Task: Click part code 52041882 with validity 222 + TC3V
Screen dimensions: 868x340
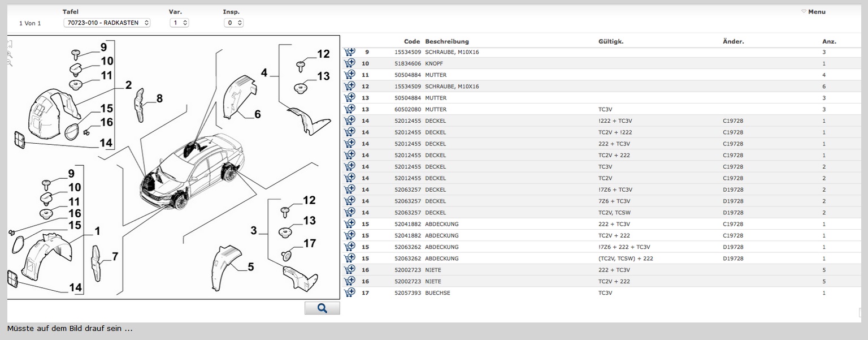Action: (x=407, y=224)
